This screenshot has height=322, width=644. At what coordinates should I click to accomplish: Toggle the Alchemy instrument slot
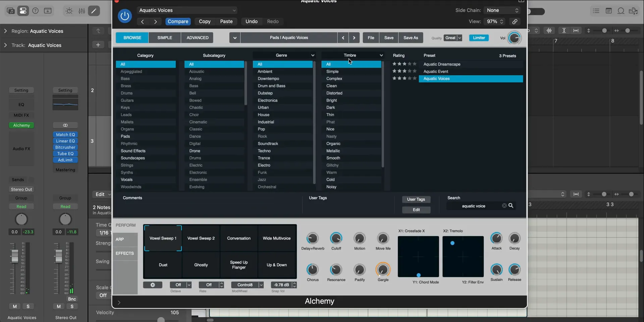[21, 125]
